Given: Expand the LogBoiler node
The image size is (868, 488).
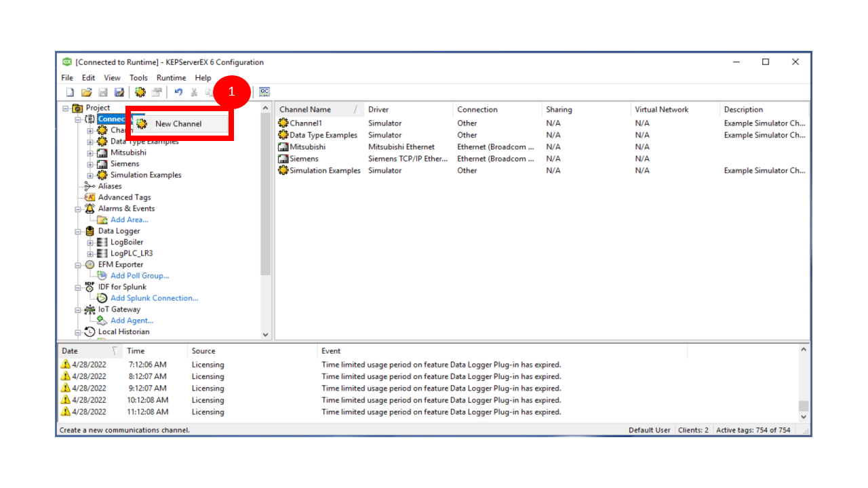Looking at the screenshot, I should pyautogui.click(x=90, y=242).
